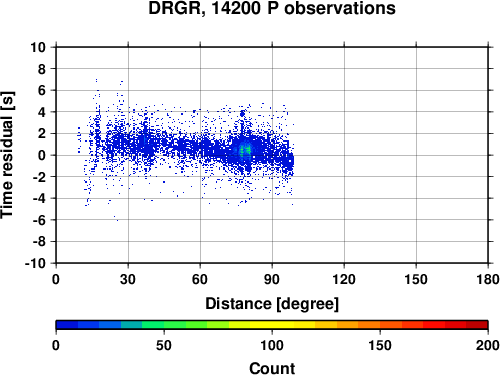The image size is (500, 375).
Task: Click the dark red end of the colorbar
Action: coord(477,325)
